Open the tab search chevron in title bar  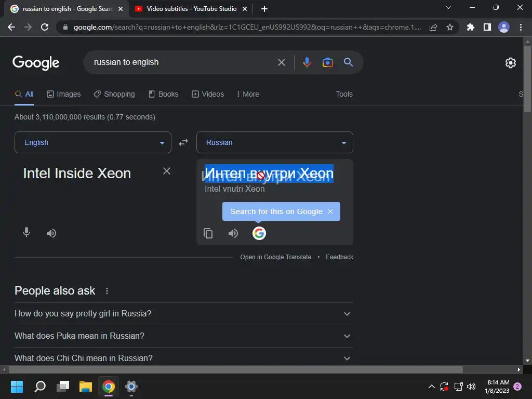(x=448, y=7)
